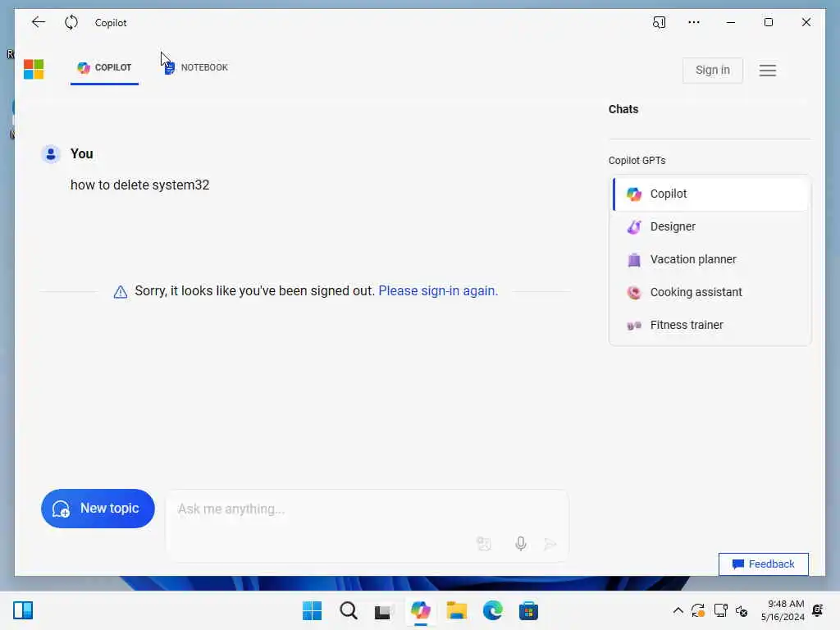Click the Sign in button

[713, 71]
